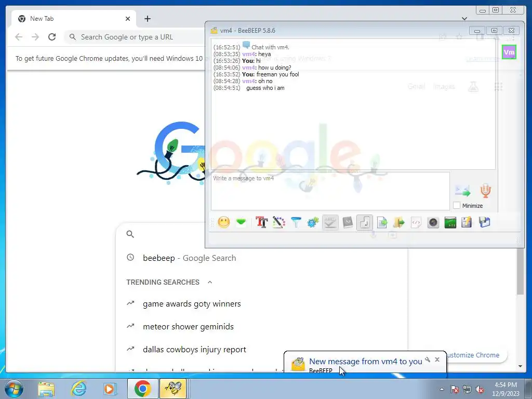This screenshot has width=532, height=399.
Task: Select the New Tab tab in Chrome
Action: [74, 19]
